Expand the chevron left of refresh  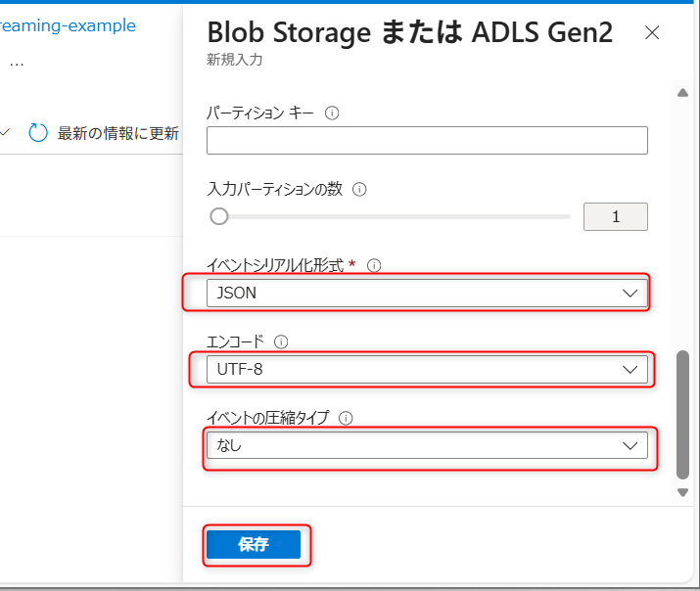point(6,133)
